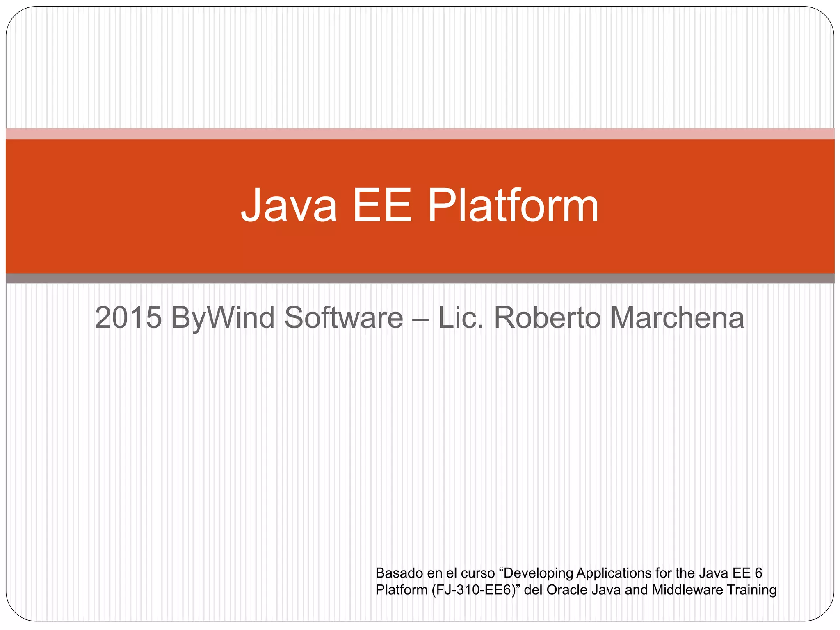
Task: Click the word "ByWind" in the subtitle
Action: tap(223, 318)
